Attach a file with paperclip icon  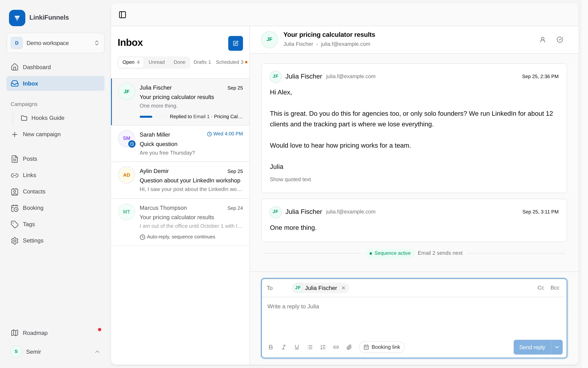[x=349, y=347]
